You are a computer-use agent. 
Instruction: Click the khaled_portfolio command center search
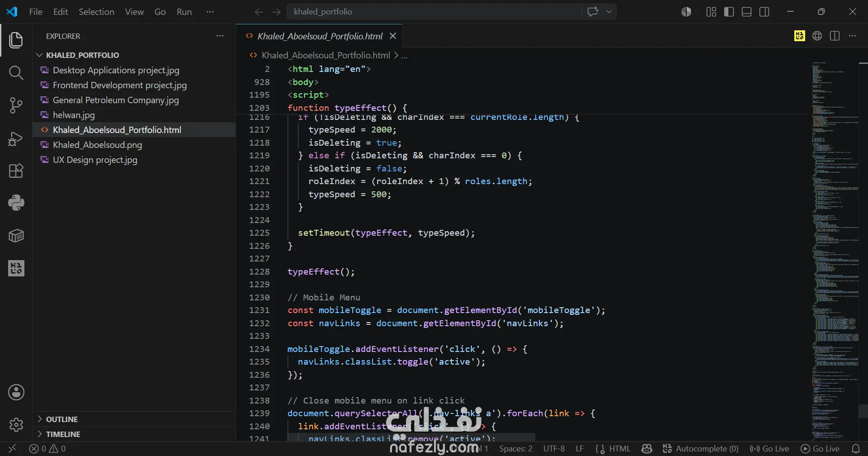[434, 12]
